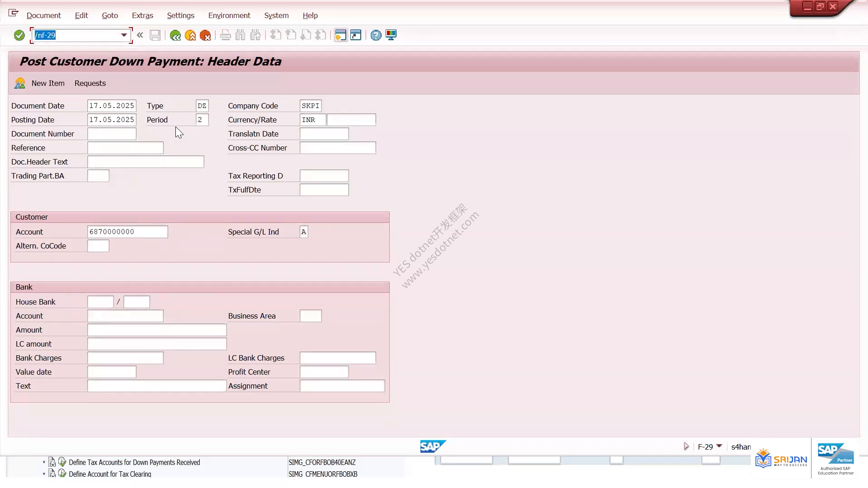
Task: Focus the Profit Center field
Action: (x=324, y=372)
